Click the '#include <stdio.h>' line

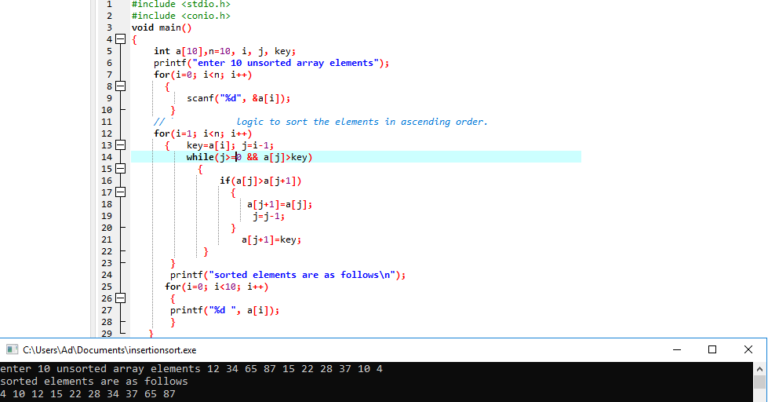(181, 4)
